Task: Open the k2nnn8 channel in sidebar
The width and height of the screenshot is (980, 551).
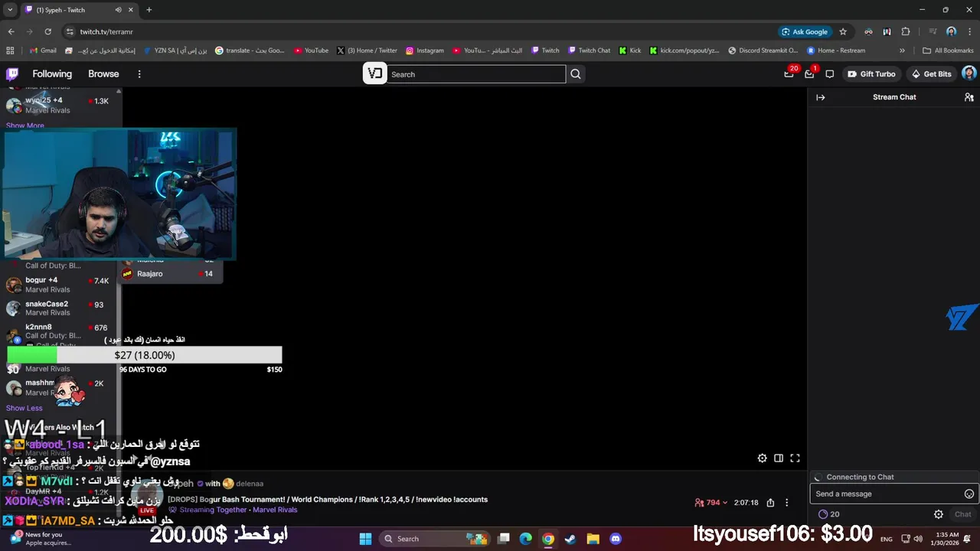Action: (x=58, y=331)
